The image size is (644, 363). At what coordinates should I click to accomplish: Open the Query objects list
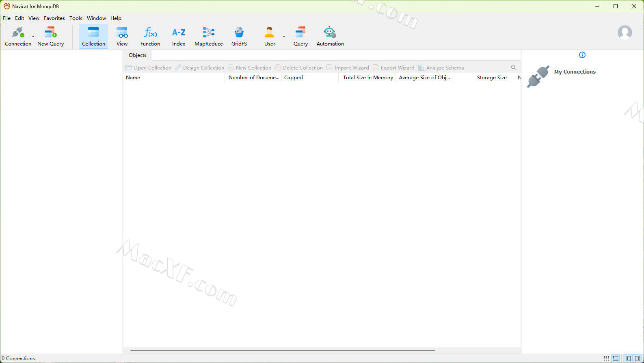pyautogui.click(x=300, y=36)
